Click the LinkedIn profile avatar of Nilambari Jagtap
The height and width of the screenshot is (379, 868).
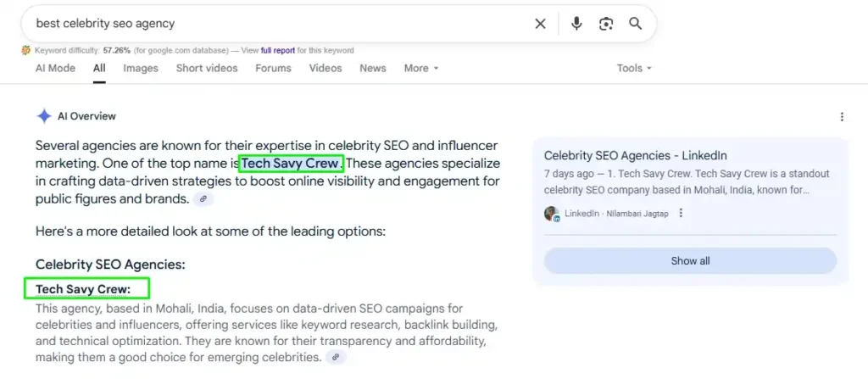coord(552,214)
